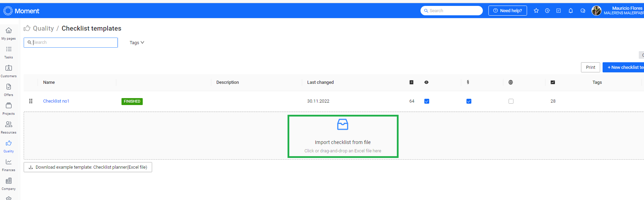Click the drag handle for Checklist no1
This screenshot has width=644, height=200.
31,101
